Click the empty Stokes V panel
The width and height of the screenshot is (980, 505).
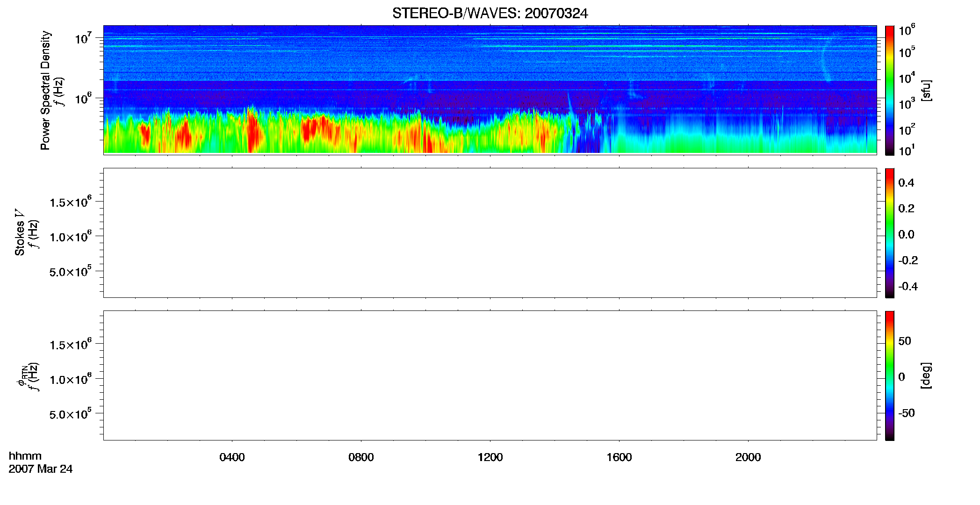pyautogui.click(x=490, y=233)
